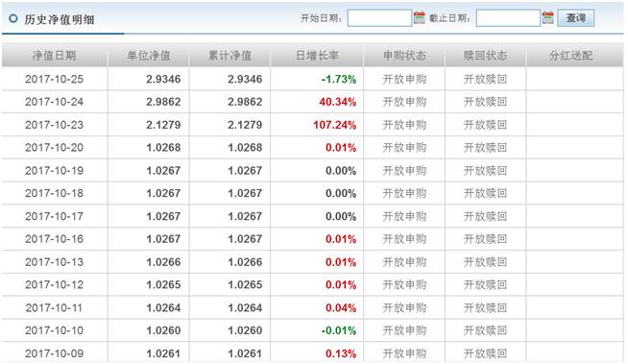Select the date 2017-10-19

[x=54, y=170]
